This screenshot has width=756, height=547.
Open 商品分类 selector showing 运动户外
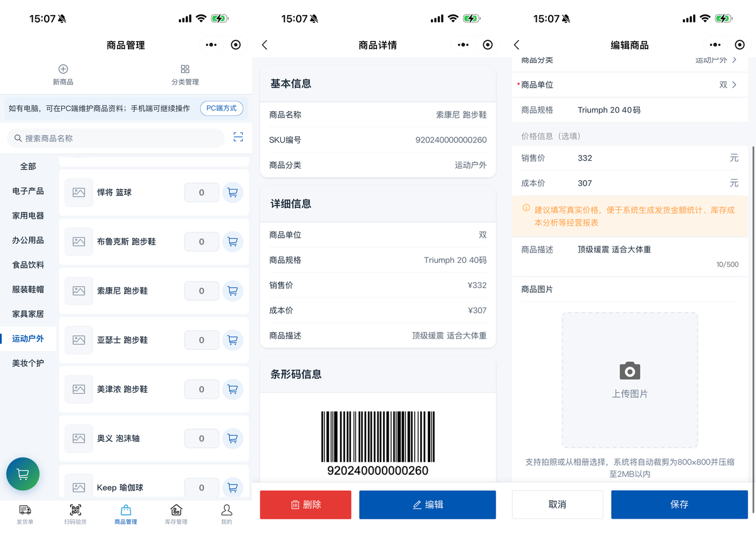pos(630,62)
